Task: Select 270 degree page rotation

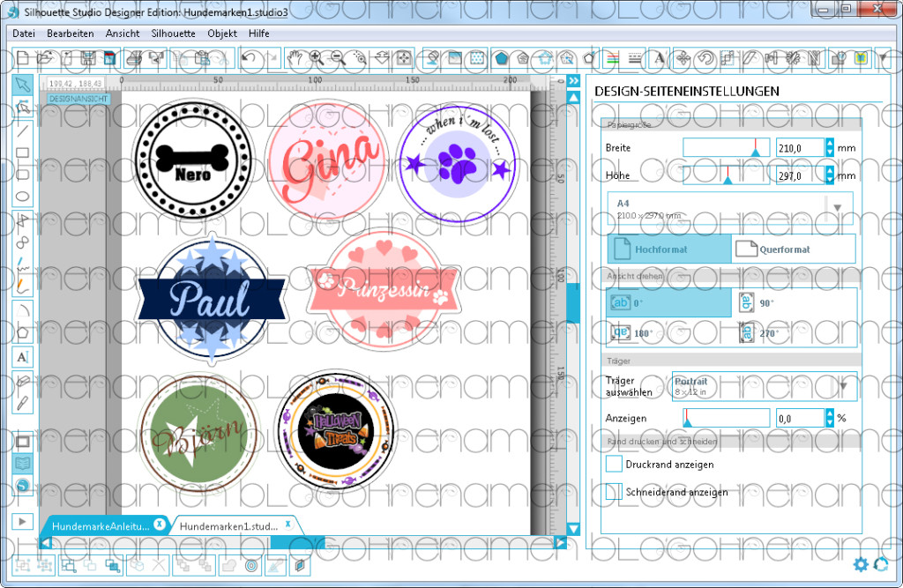Action: (x=767, y=333)
